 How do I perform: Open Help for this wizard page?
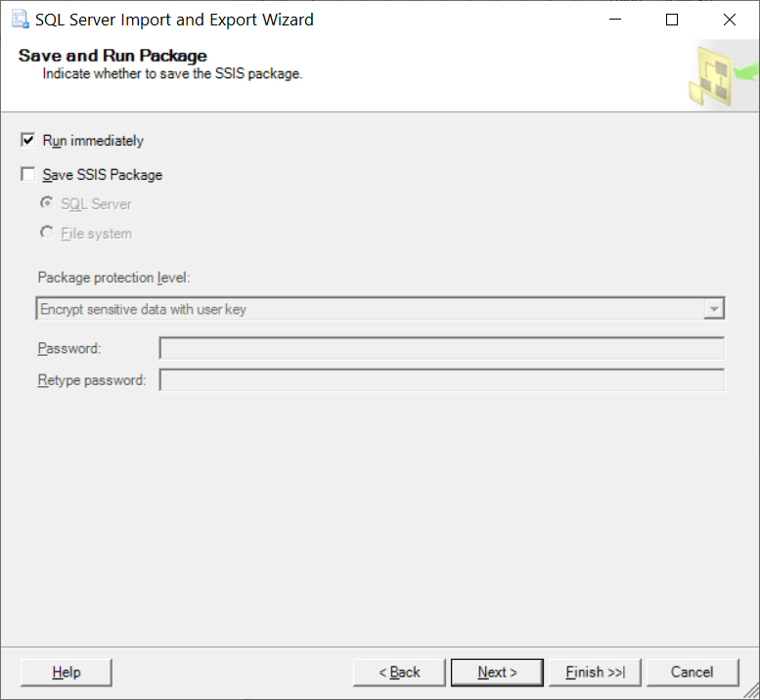tap(67, 673)
